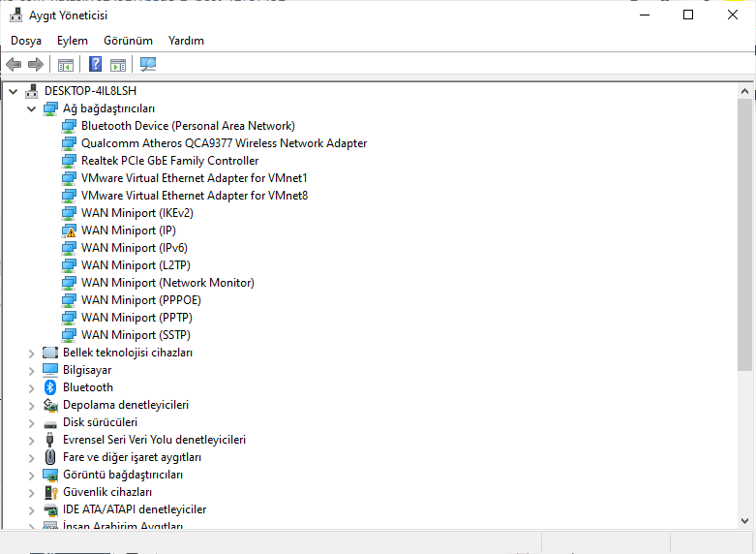Screen dimensions: 756x554
Task: Expand IDE ATA/ATAPI denetleyiciler category
Action: (x=31, y=510)
